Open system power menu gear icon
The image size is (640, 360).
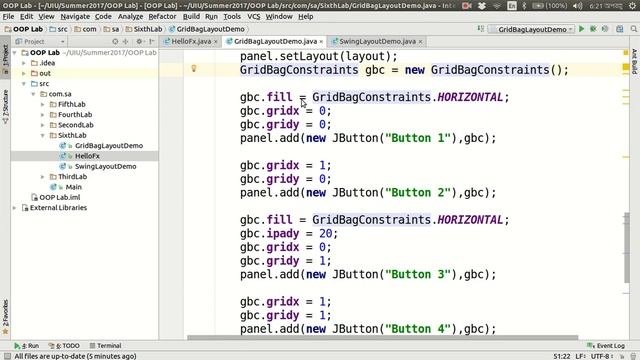point(633,6)
